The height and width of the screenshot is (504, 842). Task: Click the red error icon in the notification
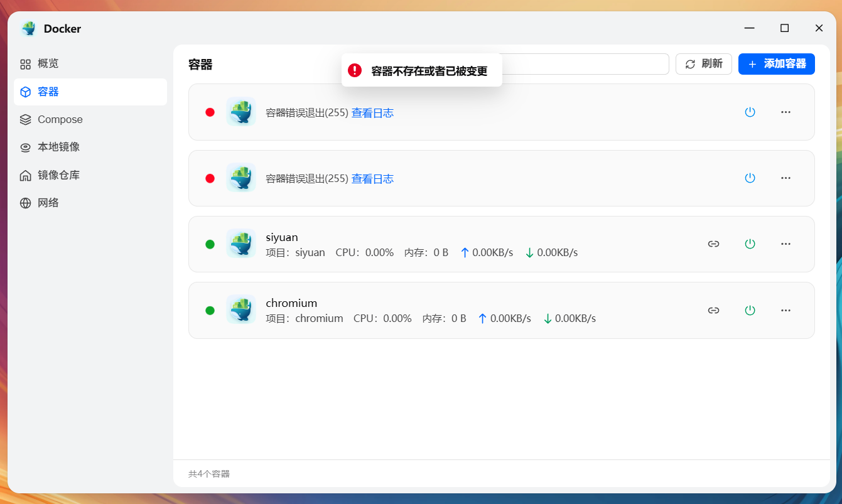tap(355, 70)
